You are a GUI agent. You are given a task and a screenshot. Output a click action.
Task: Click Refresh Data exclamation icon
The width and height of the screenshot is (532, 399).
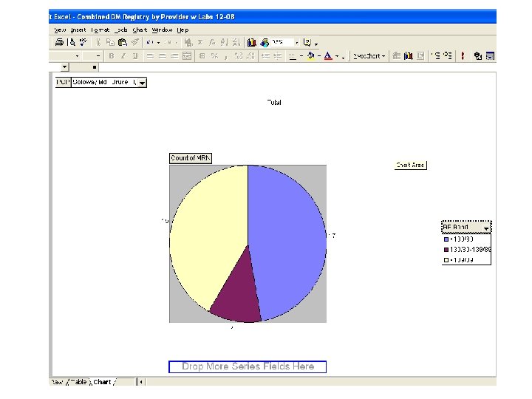(x=463, y=56)
